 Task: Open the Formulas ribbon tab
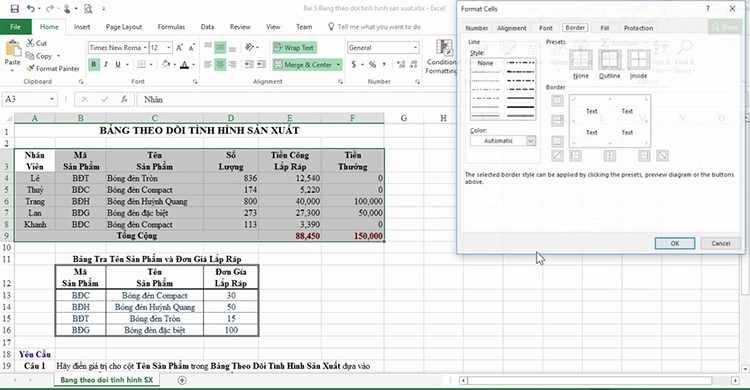coord(171,27)
